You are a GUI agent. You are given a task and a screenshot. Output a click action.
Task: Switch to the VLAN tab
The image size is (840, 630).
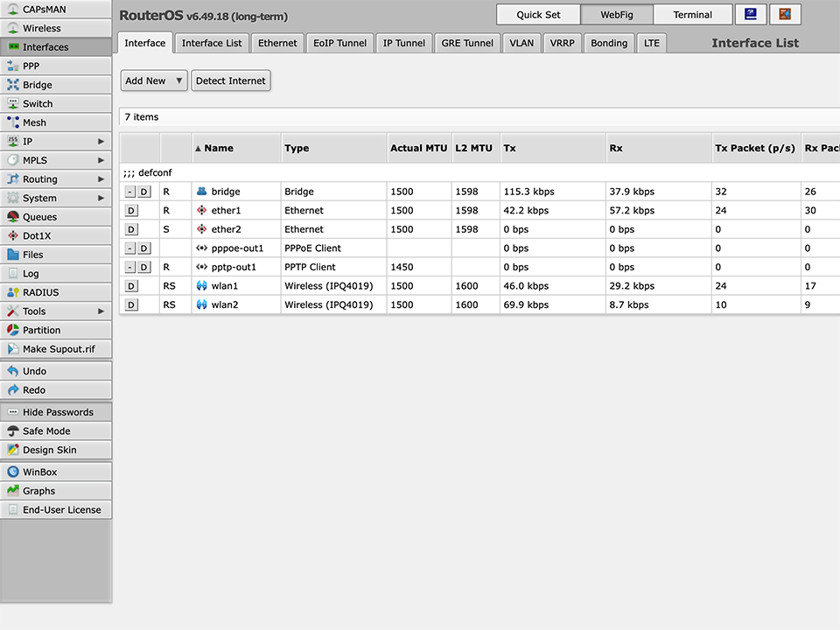coord(521,42)
